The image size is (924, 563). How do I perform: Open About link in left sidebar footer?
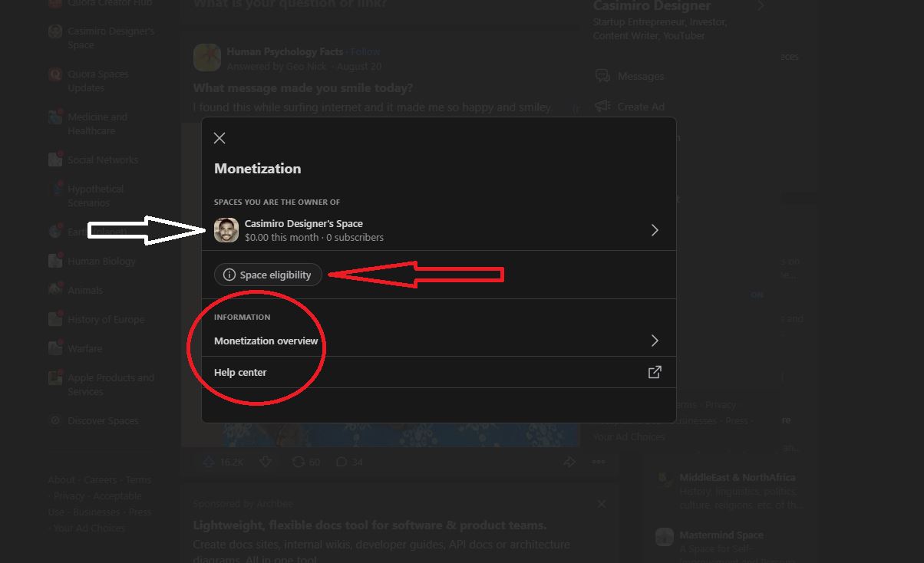point(61,479)
